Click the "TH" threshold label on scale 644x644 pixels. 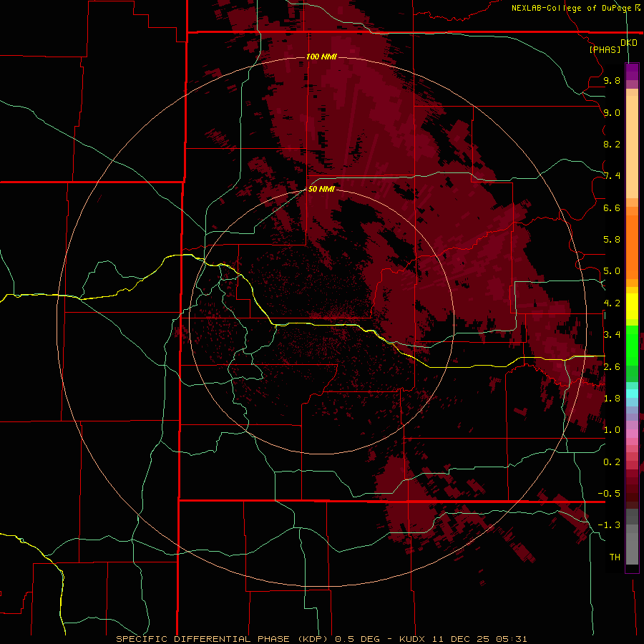[x=615, y=557]
